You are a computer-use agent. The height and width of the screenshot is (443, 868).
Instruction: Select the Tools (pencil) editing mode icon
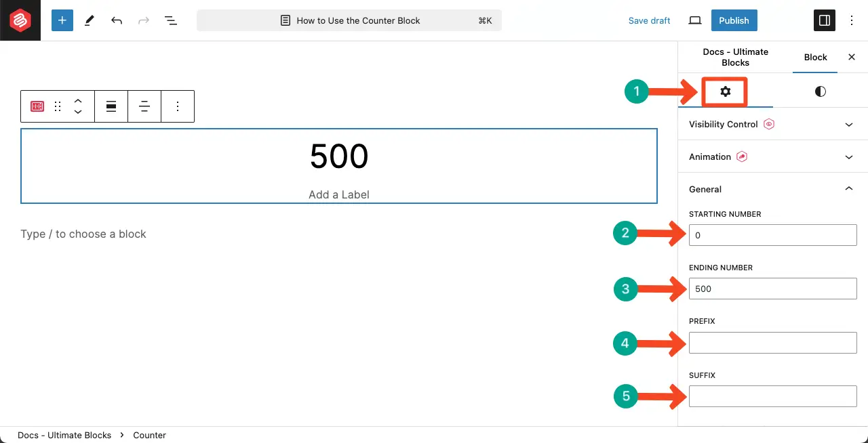click(89, 20)
